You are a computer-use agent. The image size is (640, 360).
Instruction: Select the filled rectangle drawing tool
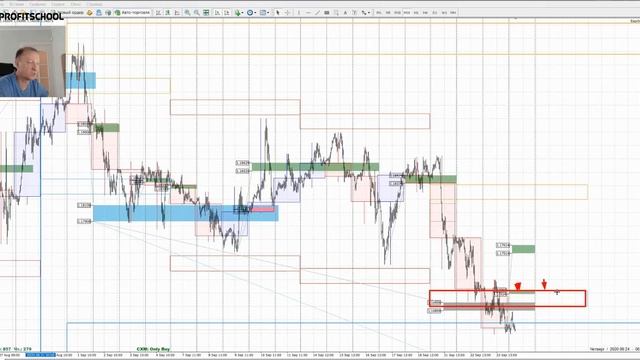tap(327, 13)
